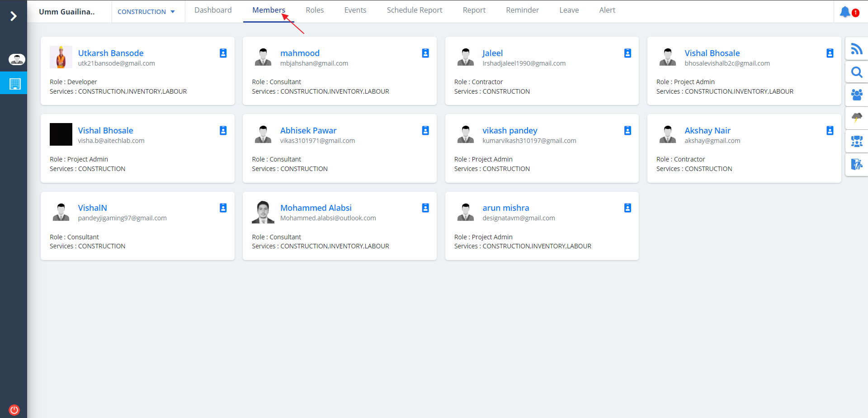Expand the left sidebar with chevron arrow
Viewport: 868px width, 418px height.
click(x=14, y=16)
